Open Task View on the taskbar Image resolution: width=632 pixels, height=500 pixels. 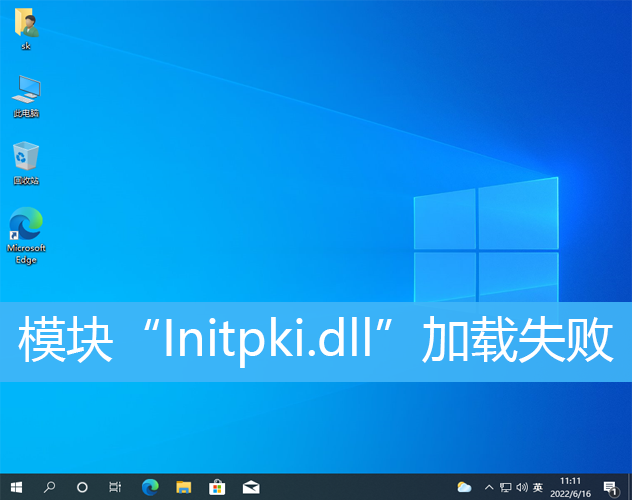[x=116, y=487]
